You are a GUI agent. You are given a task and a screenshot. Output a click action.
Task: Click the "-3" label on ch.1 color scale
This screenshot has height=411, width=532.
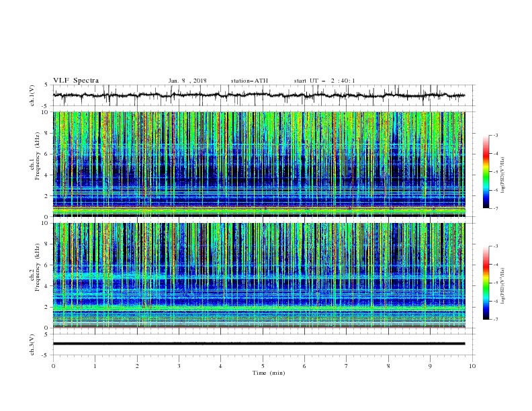[x=496, y=135]
